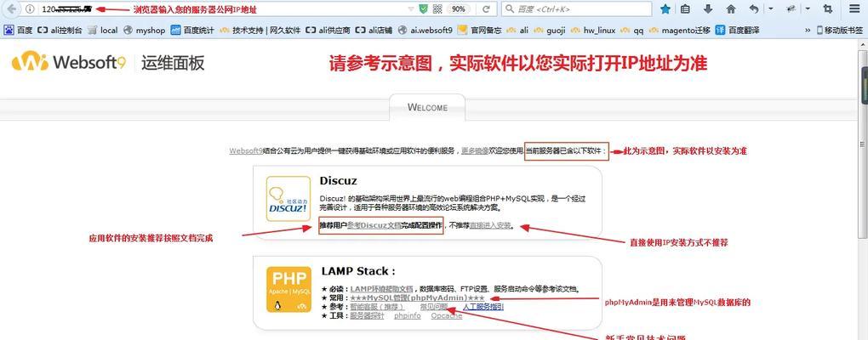
Task: Open the 常见问题 link
Action: click(x=433, y=307)
